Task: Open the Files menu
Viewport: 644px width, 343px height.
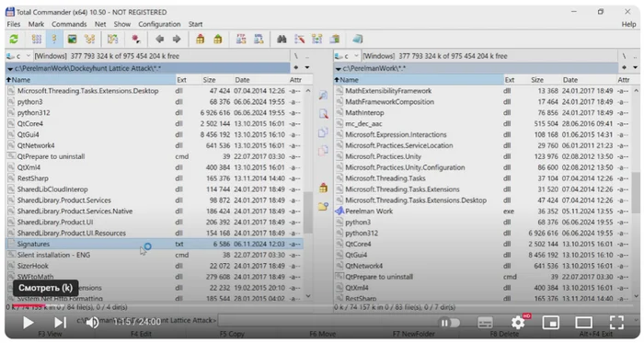Action: (14, 24)
